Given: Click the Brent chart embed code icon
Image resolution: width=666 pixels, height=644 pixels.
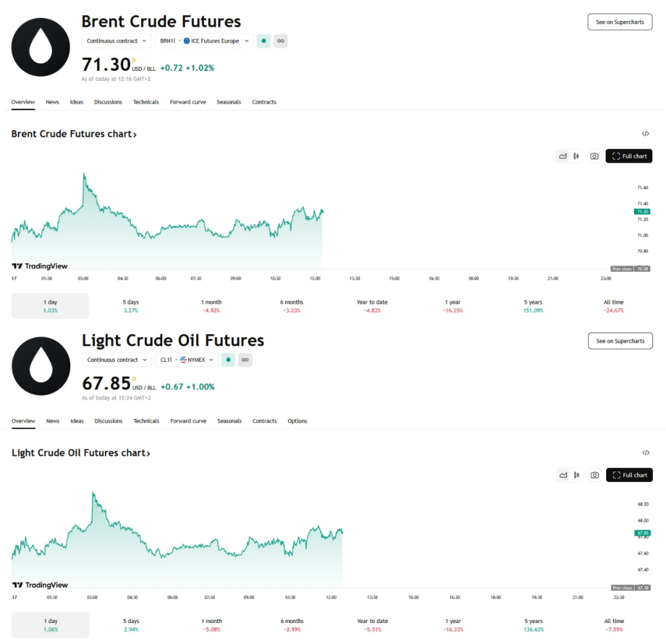Looking at the screenshot, I should point(645,134).
